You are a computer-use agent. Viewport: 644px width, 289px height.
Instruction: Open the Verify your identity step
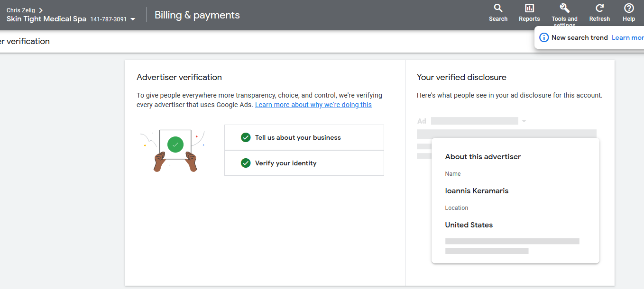pos(304,163)
